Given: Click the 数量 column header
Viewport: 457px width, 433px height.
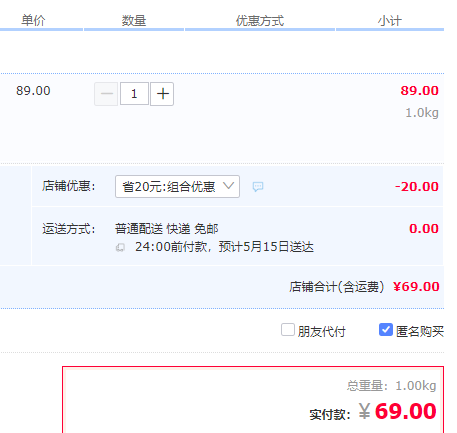Looking at the screenshot, I should (134, 21).
